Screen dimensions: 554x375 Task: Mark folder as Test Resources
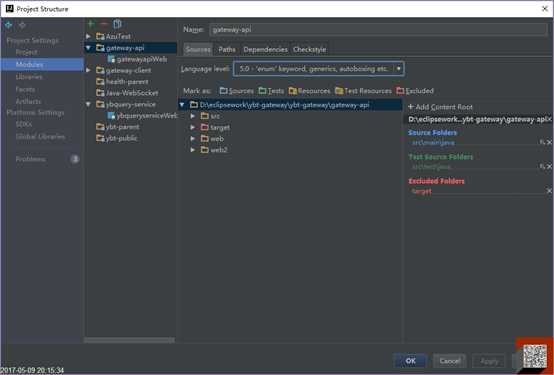point(363,91)
